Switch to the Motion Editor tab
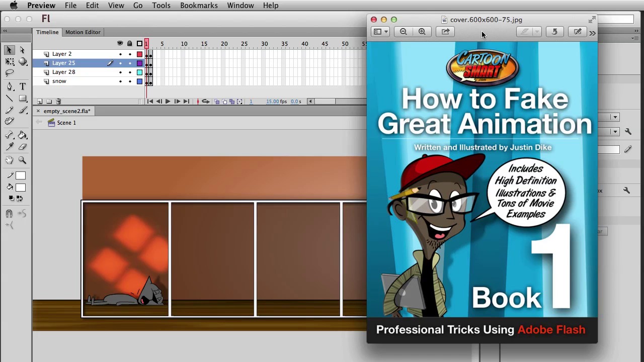 (83, 32)
